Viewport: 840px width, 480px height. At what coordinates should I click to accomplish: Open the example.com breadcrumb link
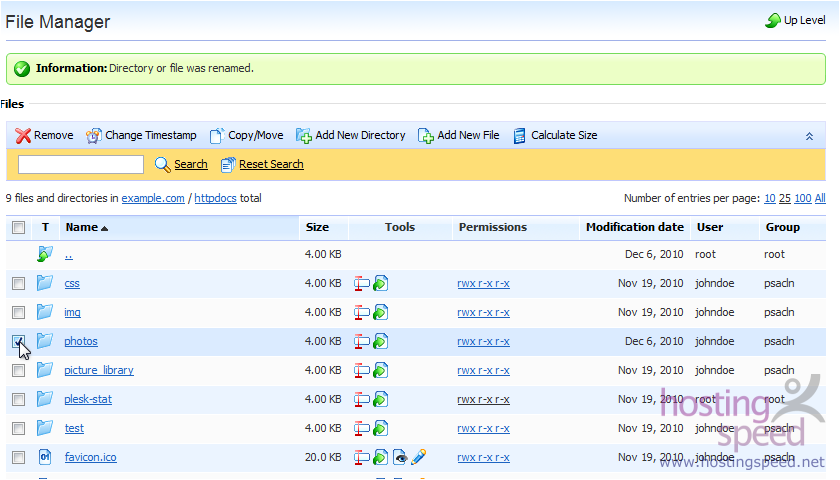[153, 198]
